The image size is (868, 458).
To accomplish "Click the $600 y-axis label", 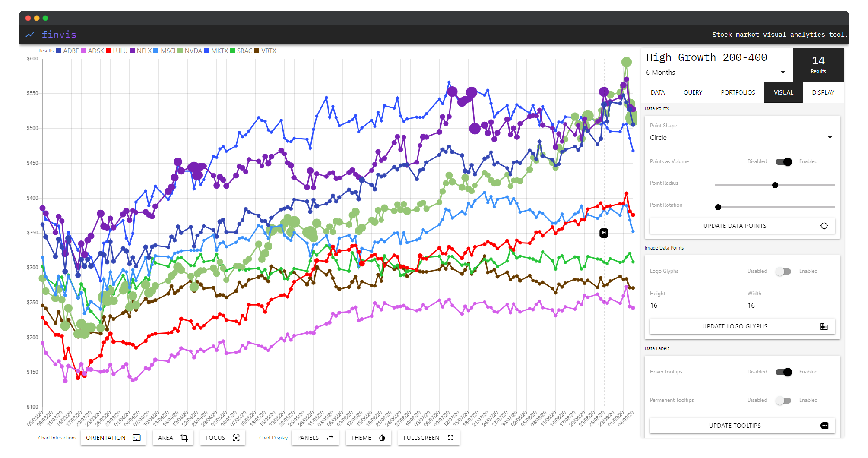I will coord(32,59).
